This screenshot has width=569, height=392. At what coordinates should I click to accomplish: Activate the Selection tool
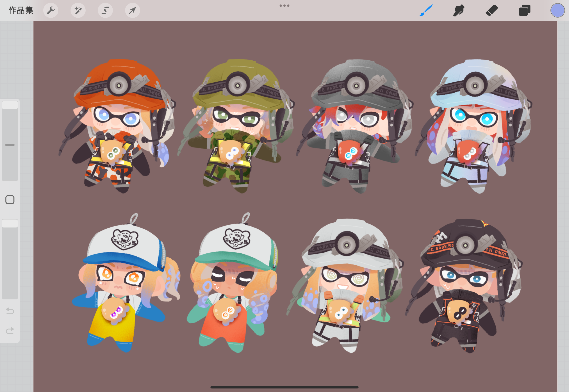(105, 10)
